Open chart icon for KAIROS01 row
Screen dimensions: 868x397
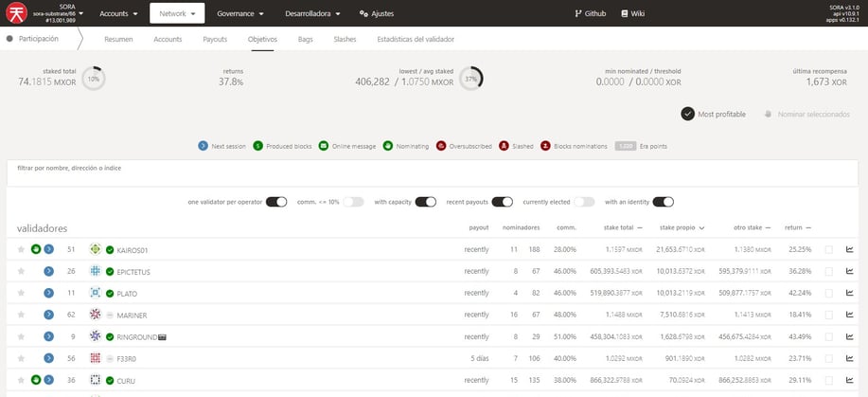click(x=850, y=249)
